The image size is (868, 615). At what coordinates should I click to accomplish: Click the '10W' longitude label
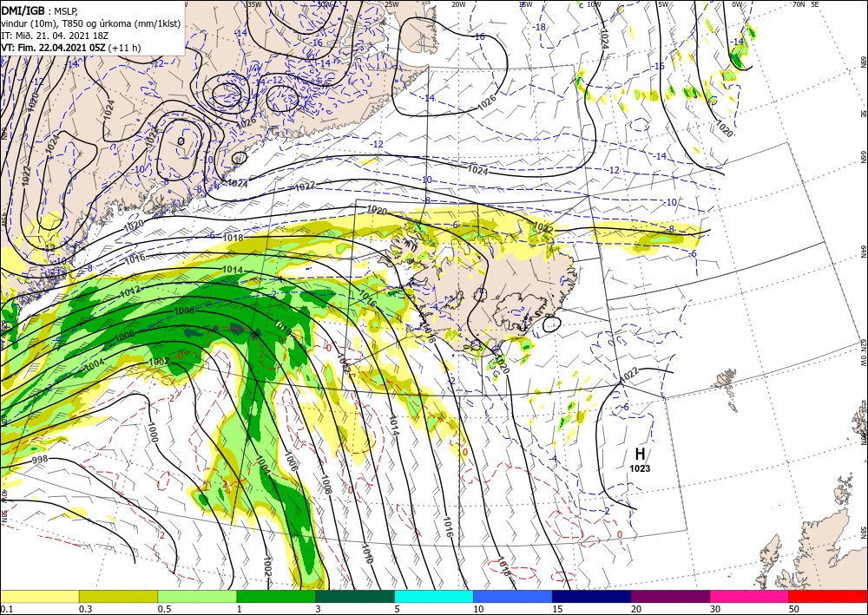coord(595,4)
